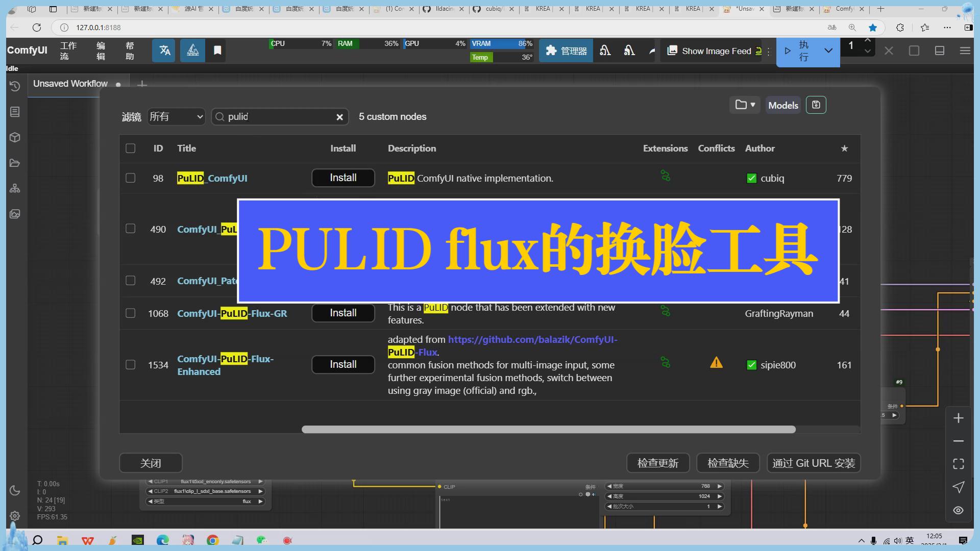Open settings gear in sidebar
This screenshot has width=980, height=551.
pos(15,516)
